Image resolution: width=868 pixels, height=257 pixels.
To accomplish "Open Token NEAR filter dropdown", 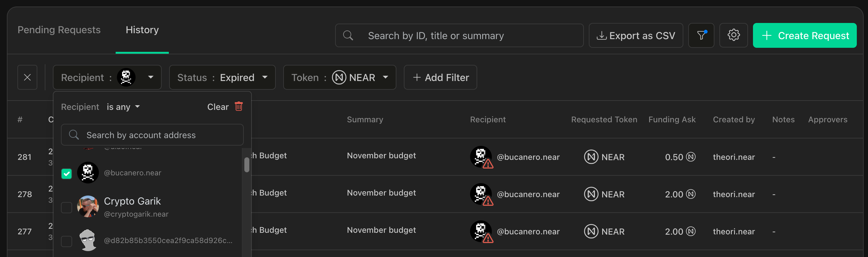I will pyautogui.click(x=339, y=77).
